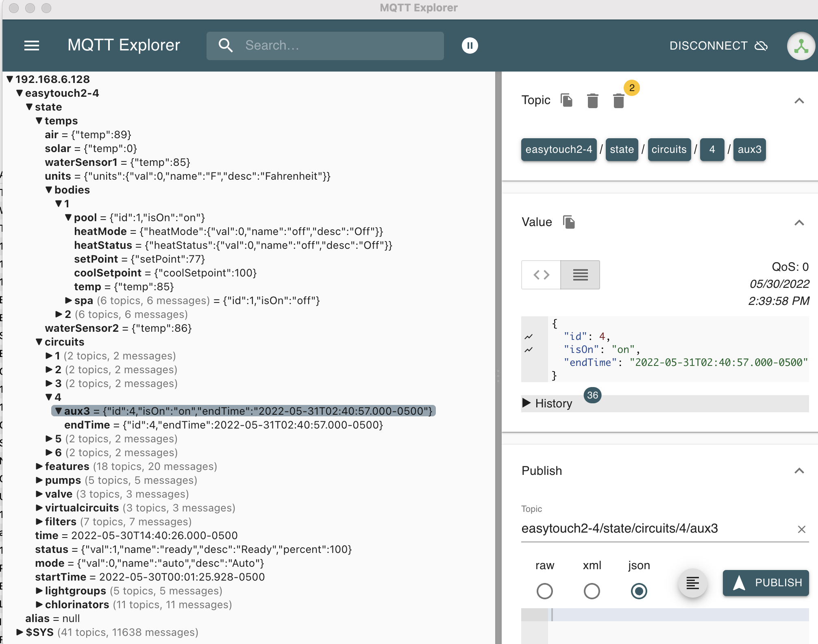Select the xml payload format
818x644 pixels.
click(592, 591)
